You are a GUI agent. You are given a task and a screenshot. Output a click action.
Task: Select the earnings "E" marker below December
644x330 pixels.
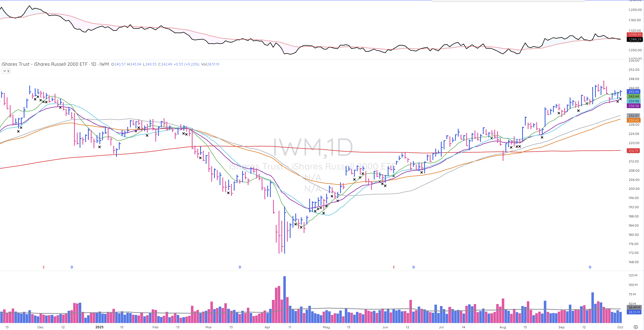[x=44, y=267]
